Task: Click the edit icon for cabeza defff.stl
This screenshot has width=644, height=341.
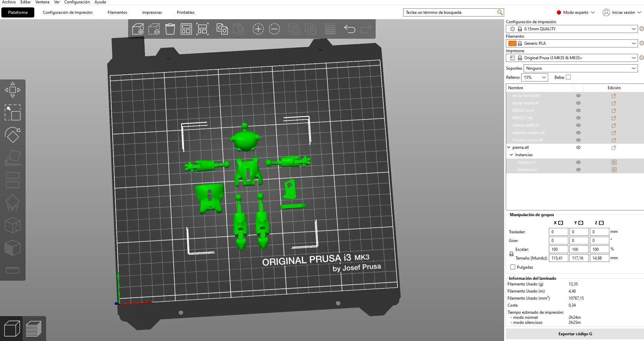Action: (614, 125)
